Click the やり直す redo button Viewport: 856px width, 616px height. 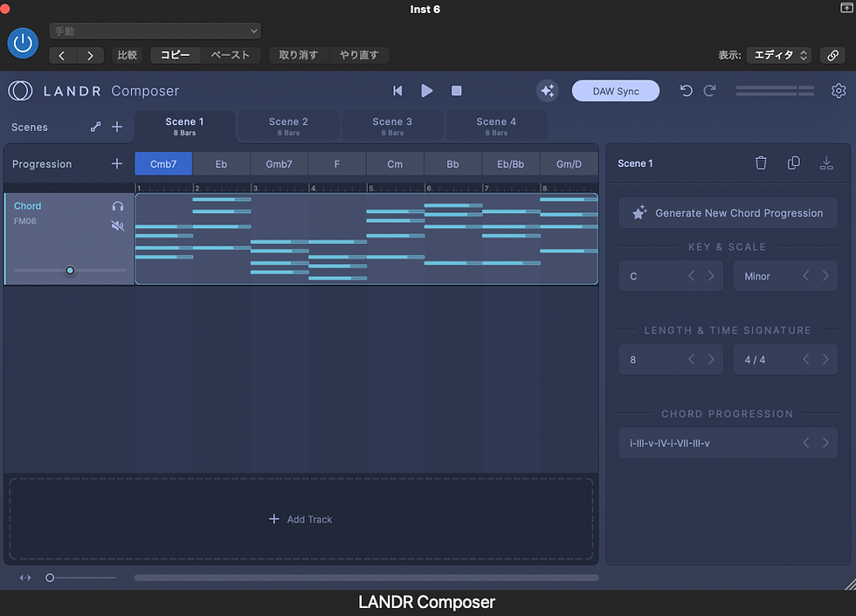(359, 55)
